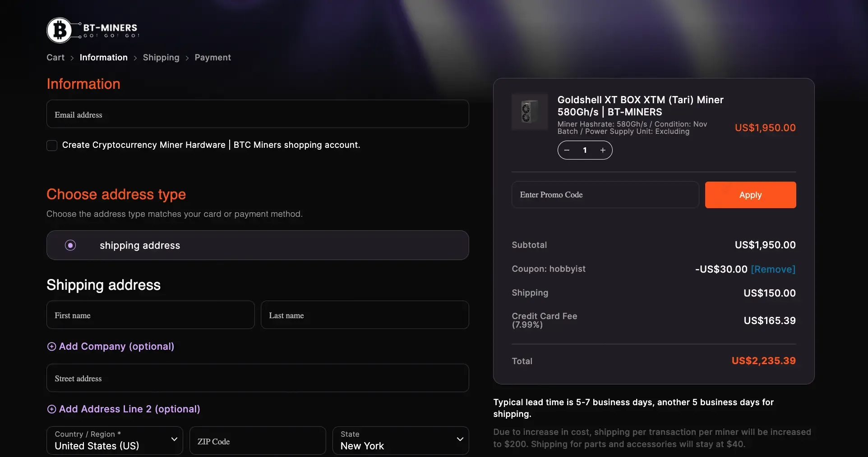The height and width of the screenshot is (457, 868).
Task: Click the Apply promo code button
Action: [x=750, y=195]
